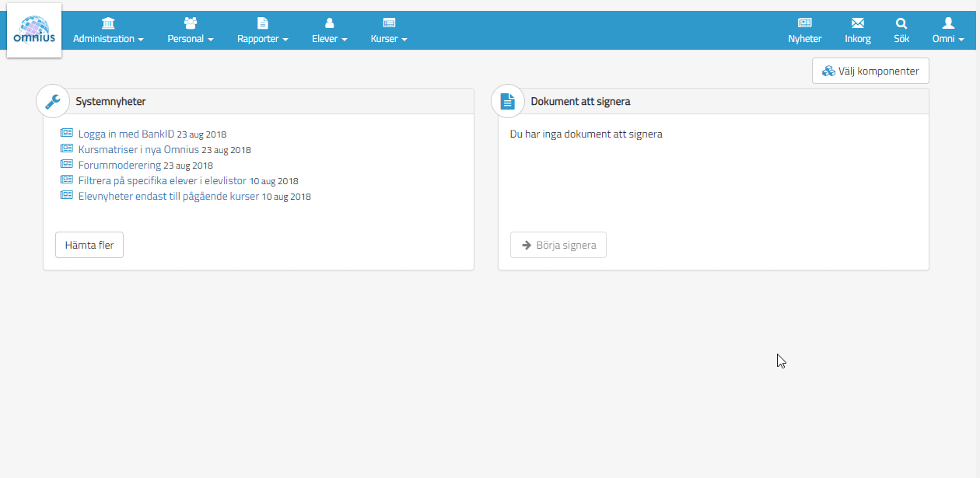This screenshot has width=980, height=478.
Task: Open the Rapporter menu
Action: pyautogui.click(x=262, y=31)
